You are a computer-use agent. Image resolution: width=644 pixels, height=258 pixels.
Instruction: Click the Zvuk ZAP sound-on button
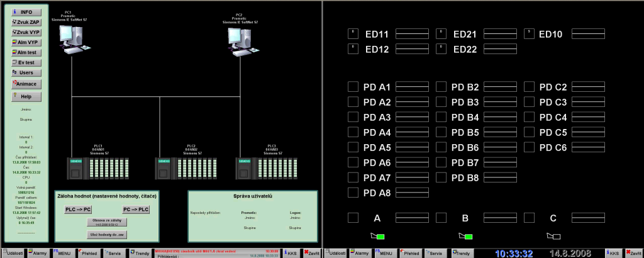click(x=26, y=22)
